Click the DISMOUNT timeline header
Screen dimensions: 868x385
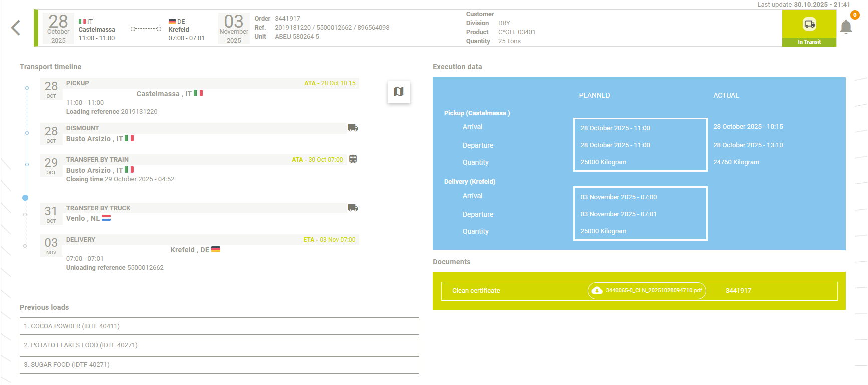tap(82, 128)
